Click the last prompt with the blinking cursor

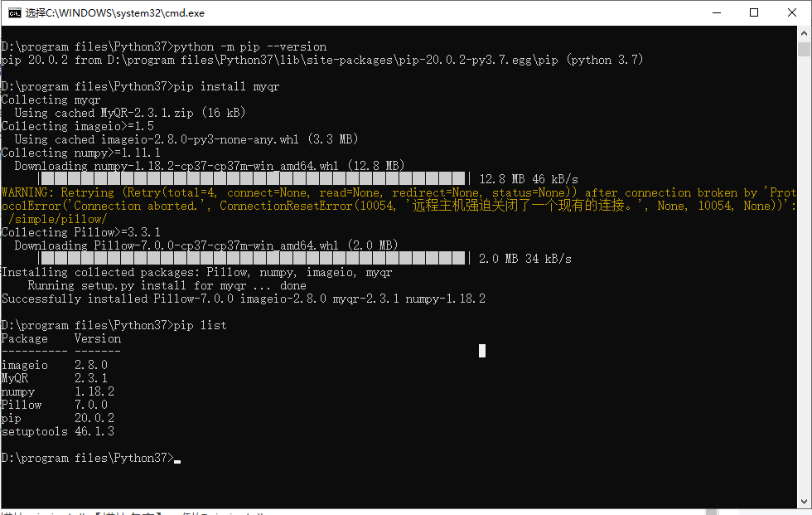[x=90, y=458]
